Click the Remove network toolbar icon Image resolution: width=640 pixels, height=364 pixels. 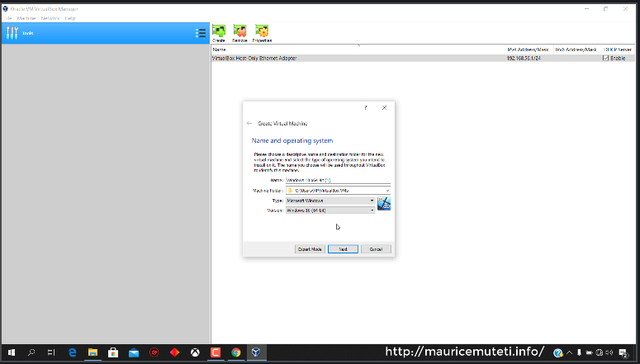tap(239, 33)
